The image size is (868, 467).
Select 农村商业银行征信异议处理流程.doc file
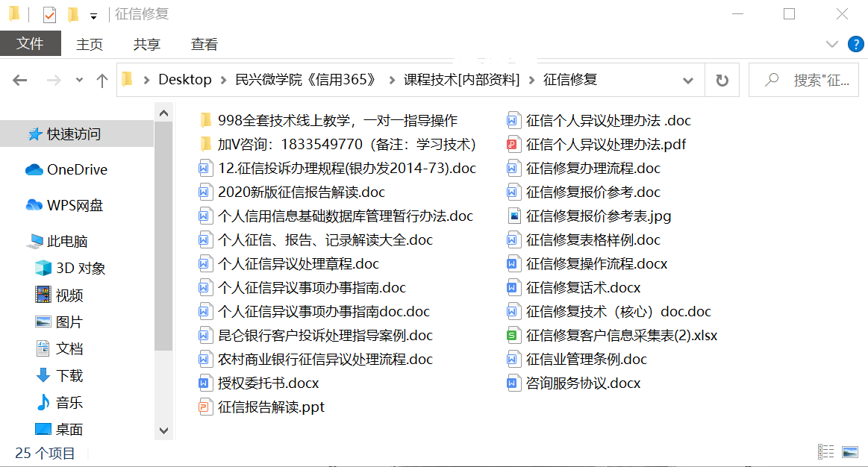pyautogui.click(x=316, y=359)
